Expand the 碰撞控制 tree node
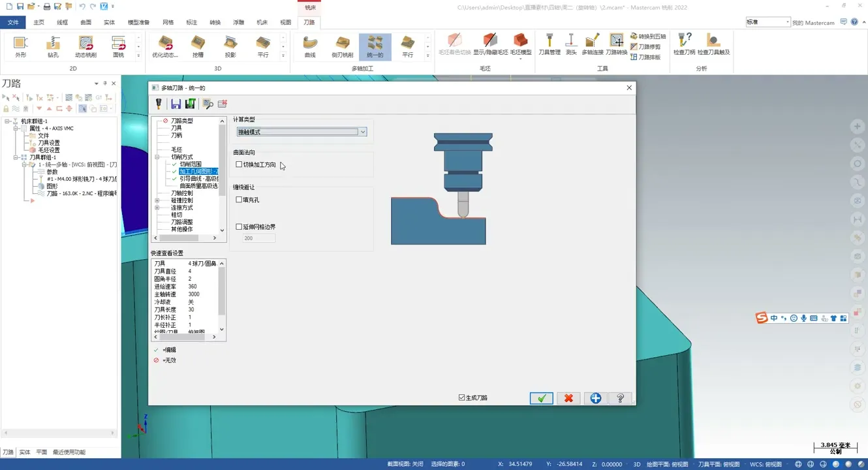 [157, 200]
